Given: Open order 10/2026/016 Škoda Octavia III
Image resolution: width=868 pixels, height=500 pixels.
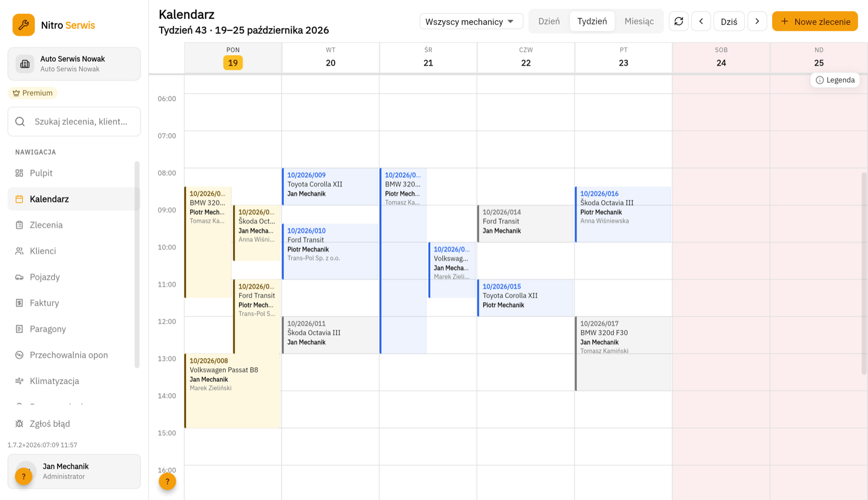Looking at the screenshot, I should coord(623,214).
